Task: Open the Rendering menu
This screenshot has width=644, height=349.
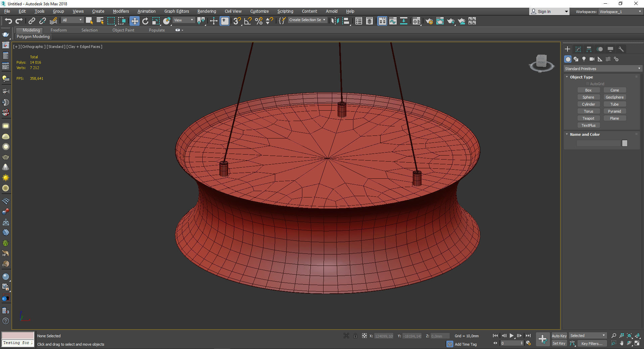Action: [x=207, y=11]
